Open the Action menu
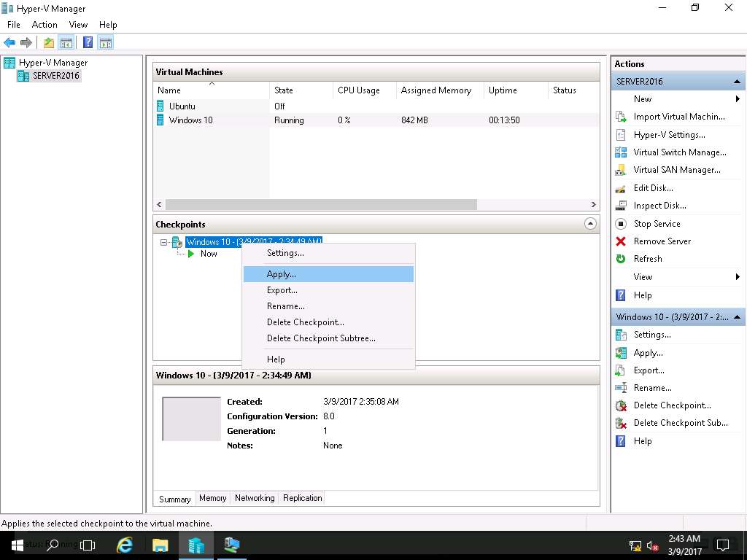747x560 pixels. point(44,25)
